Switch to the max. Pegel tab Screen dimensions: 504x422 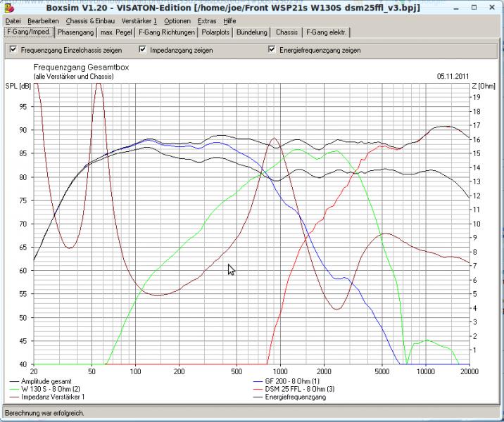[x=118, y=32]
